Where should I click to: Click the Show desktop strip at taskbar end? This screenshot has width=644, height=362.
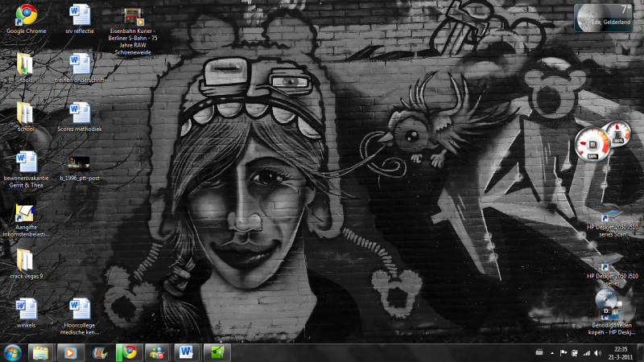click(x=640, y=353)
